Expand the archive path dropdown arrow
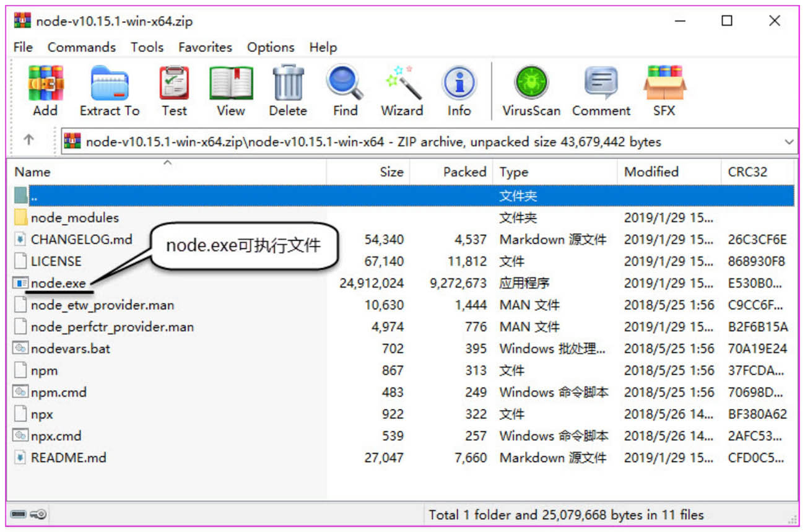The height and width of the screenshot is (532, 805). coord(789,142)
